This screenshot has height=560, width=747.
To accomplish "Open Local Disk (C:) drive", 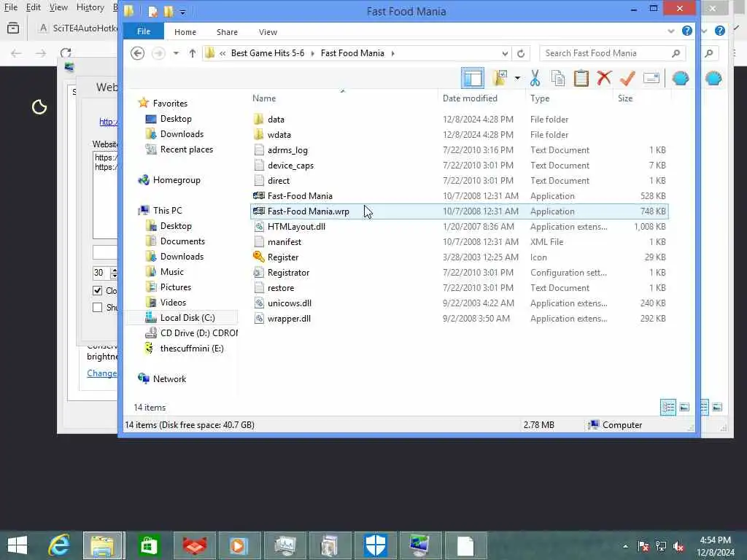I will tap(187, 318).
